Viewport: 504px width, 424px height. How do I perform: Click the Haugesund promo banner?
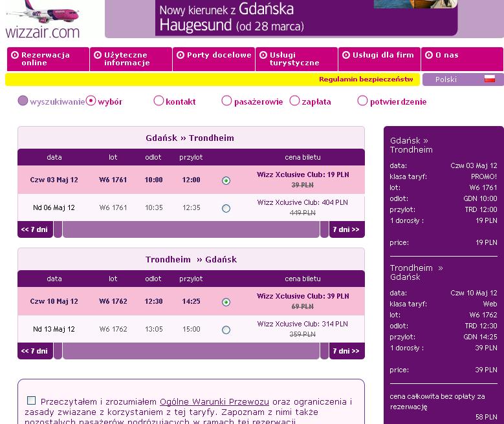[305, 17]
